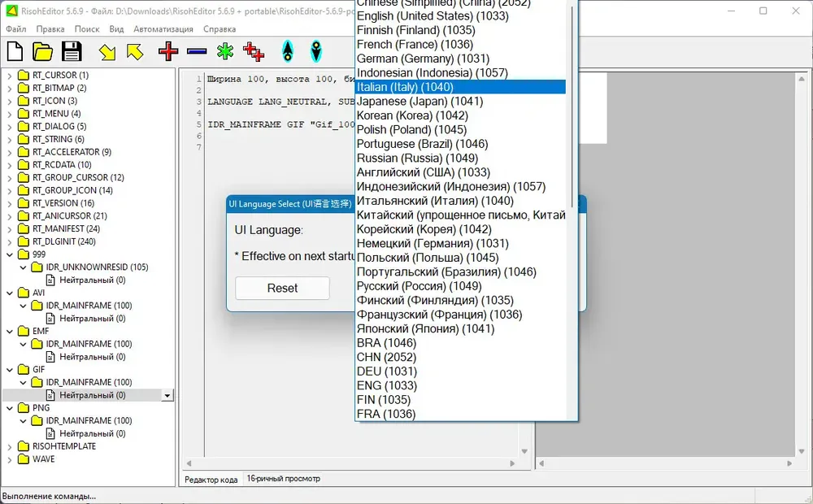This screenshot has height=504, width=813.
Task: Select Японский (Япония) (1041) entry
Action: 460,328
